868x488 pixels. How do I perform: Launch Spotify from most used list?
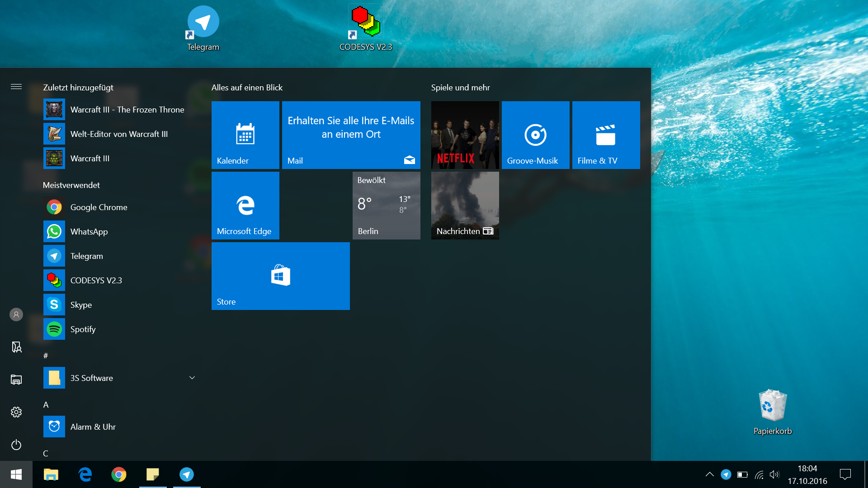83,329
